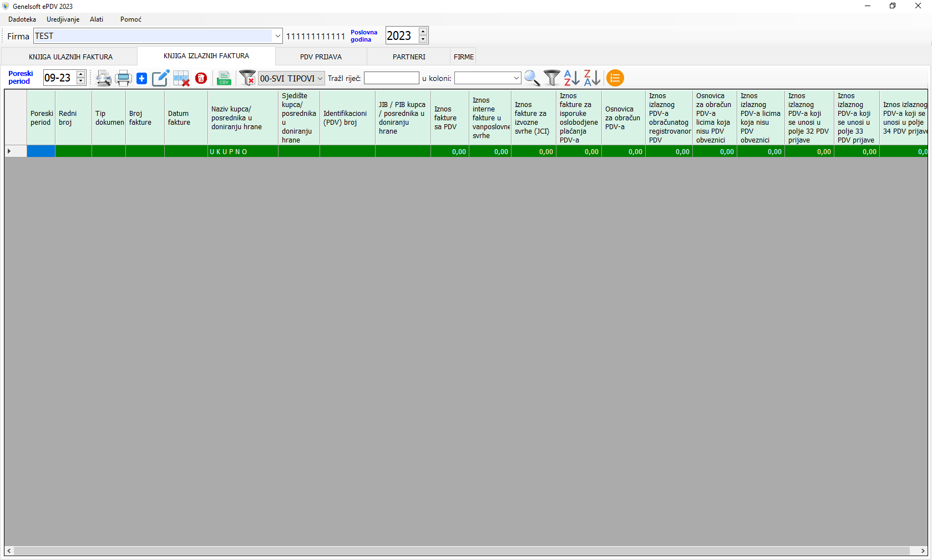Click the edit pencil icon
The height and width of the screenshot is (560, 932).
[x=161, y=78]
